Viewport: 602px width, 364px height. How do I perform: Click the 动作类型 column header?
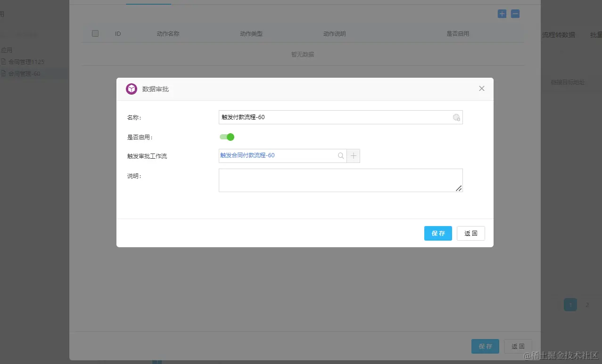[x=251, y=34]
